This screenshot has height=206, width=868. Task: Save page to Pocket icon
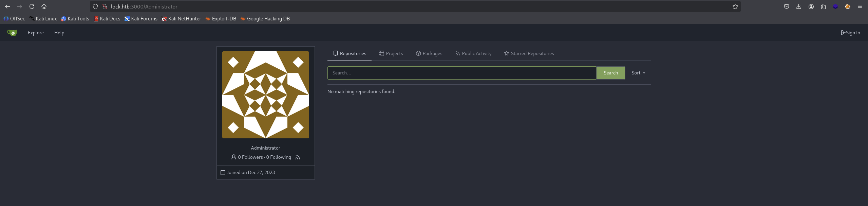[x=786, y=6]
